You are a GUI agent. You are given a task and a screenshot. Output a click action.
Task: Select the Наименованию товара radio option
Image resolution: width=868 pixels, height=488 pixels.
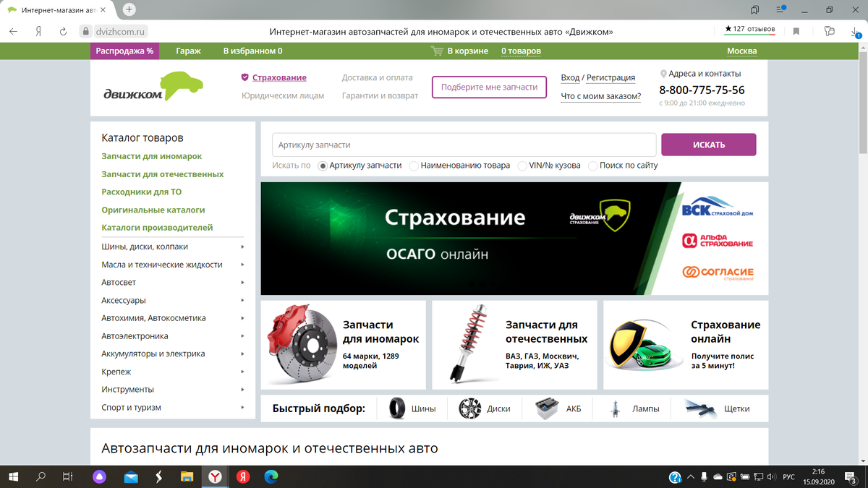pos(414,166)
